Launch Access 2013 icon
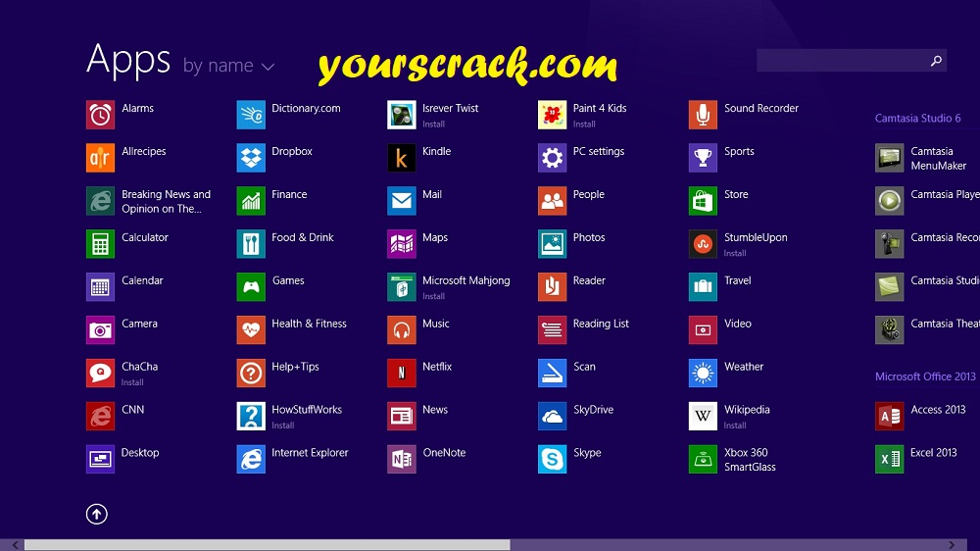 point(890,417)
